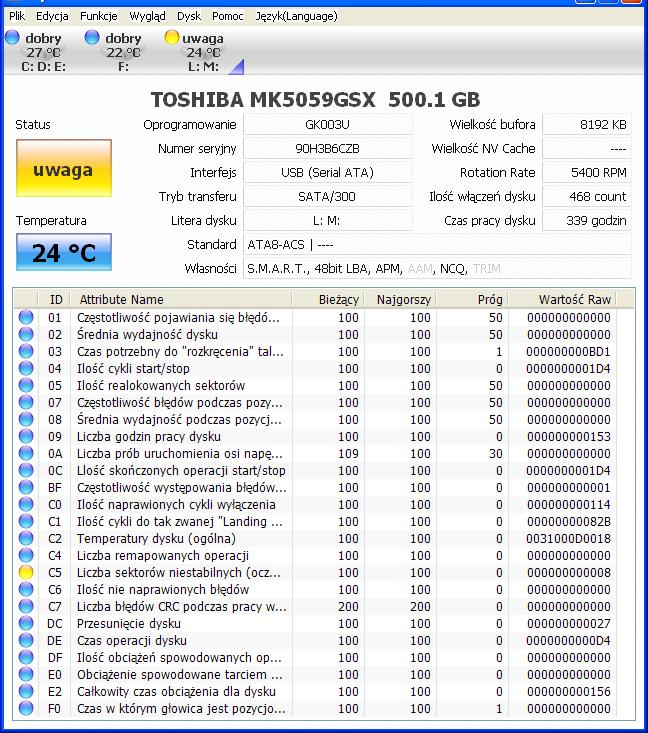Open the Pomoc menu
The height and width of the screenshot is (733, 648).
point(227,16)
